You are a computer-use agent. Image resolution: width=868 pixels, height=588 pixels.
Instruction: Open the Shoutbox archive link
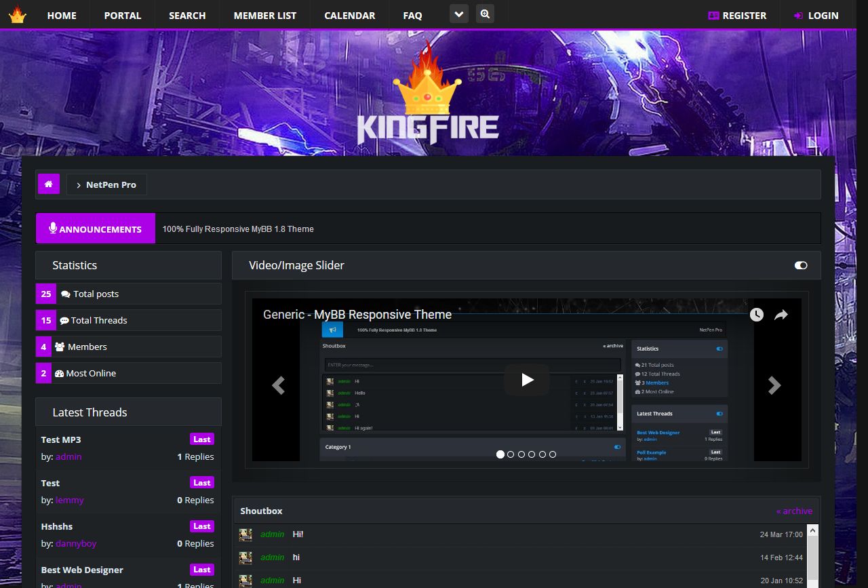point(794,511)
